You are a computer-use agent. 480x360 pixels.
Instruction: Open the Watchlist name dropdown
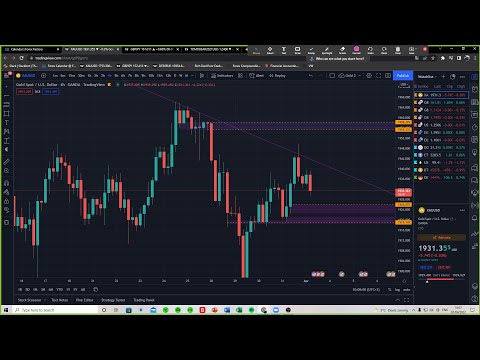427,77
